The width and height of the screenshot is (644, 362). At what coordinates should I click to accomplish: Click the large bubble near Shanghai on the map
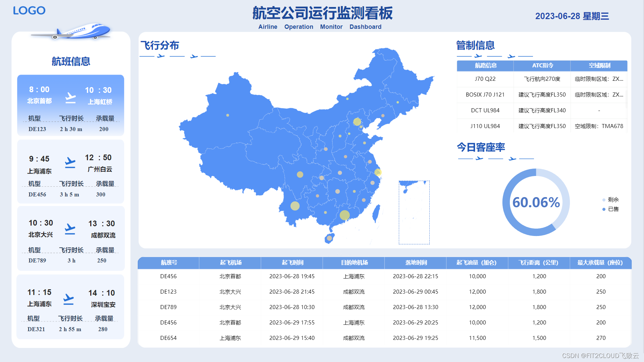pyautogui.click(x=378, y=173)
